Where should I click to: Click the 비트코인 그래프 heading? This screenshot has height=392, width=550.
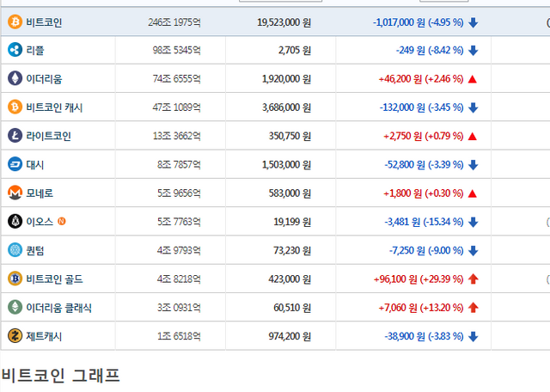pyautogui.click(x=61, y=375)
